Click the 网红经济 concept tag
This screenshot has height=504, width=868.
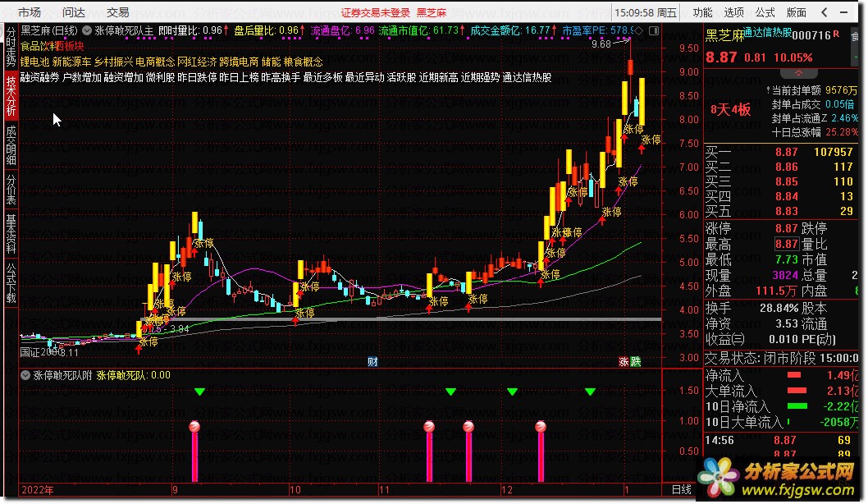pyautogui.click(x=197, y=62)
